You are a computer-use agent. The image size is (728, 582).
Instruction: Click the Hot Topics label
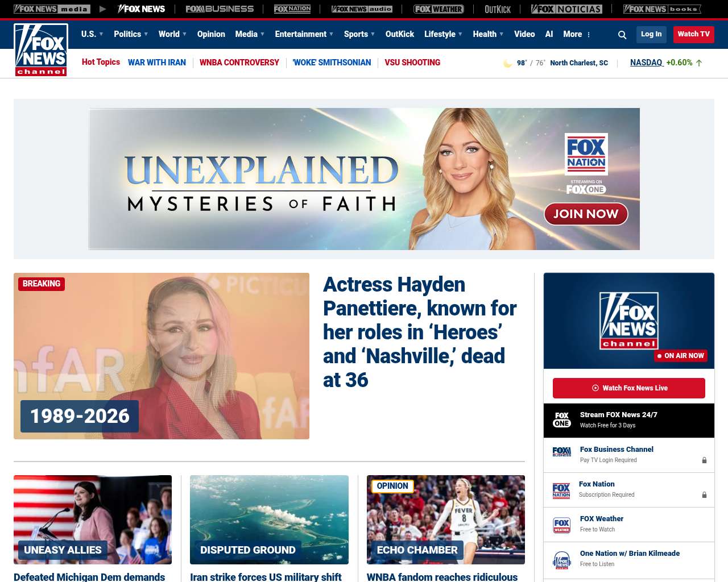101,62
